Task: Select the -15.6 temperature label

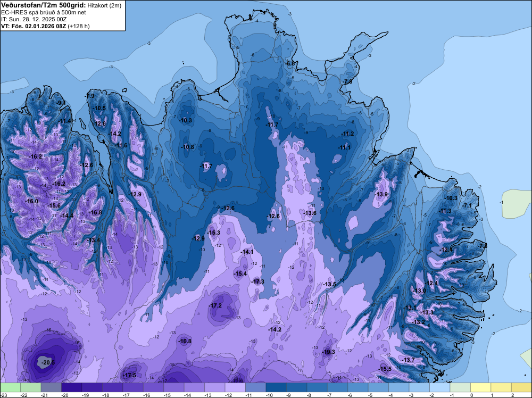Action: click(54, 205)
